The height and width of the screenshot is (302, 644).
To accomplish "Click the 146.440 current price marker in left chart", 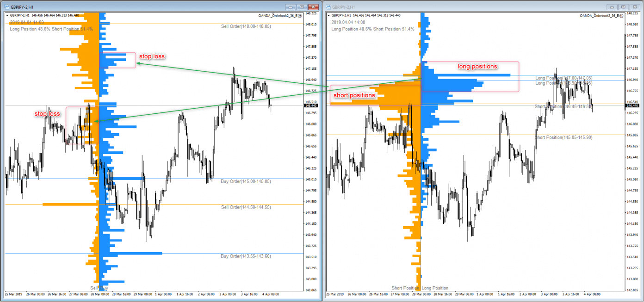I will 311,105.
